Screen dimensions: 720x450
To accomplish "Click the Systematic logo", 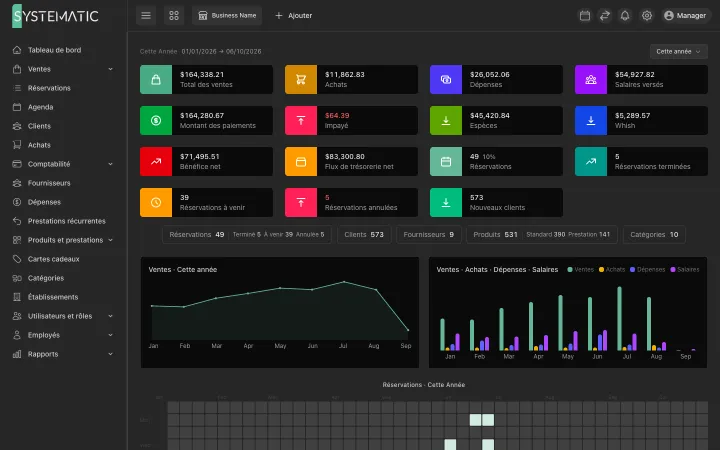I will pyautogui.click(x=55, y=16).
